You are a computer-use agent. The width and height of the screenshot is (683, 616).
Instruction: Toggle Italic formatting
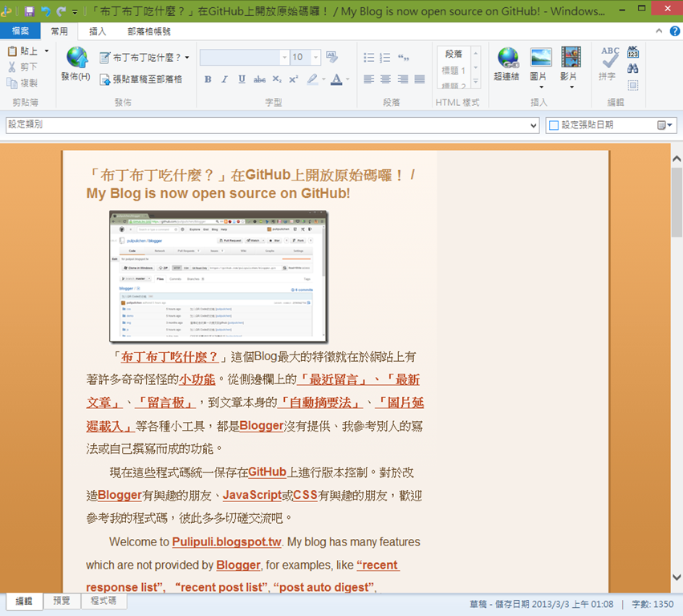225,79
